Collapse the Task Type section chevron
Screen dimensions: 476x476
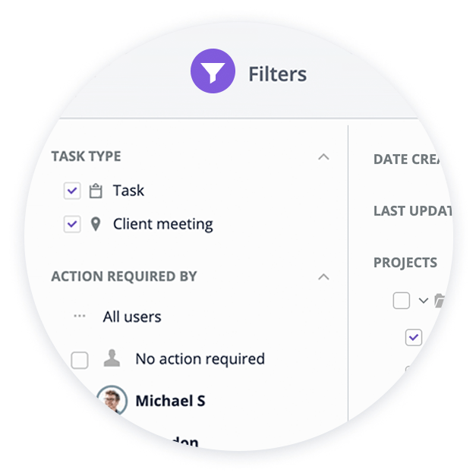(323, 156)
